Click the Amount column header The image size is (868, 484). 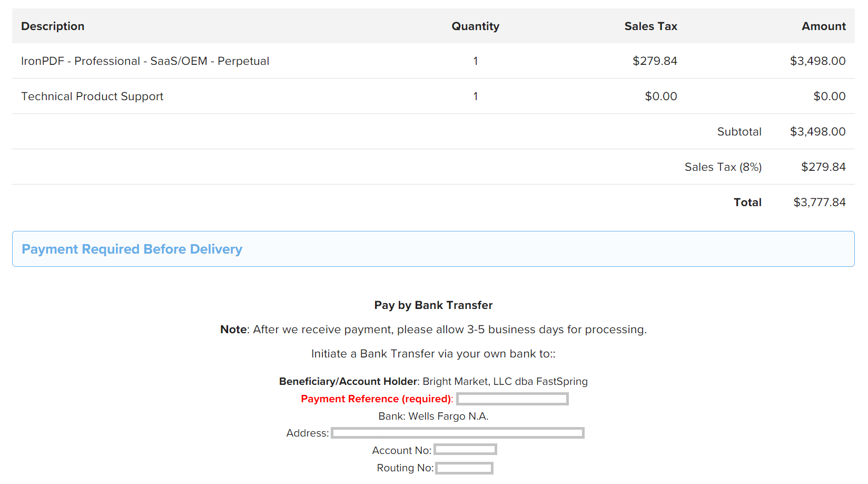point(823,26)
